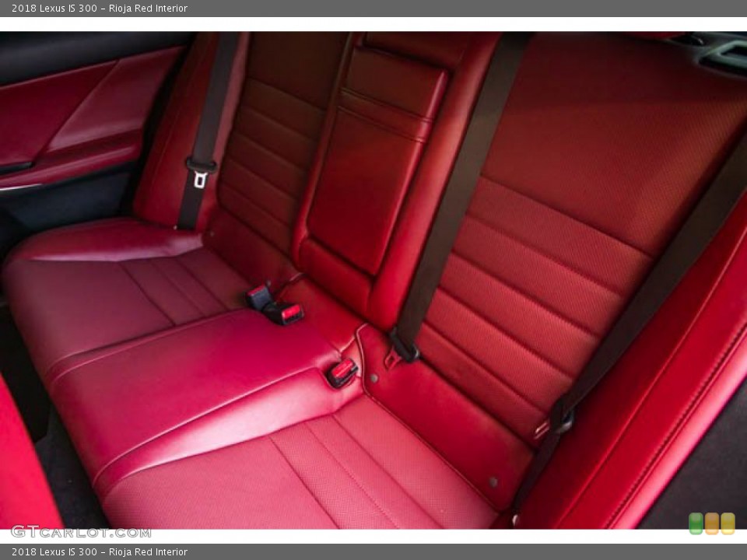
Task: Click the yellow square in the bottom-right corner logo
Action: [728, 523]
